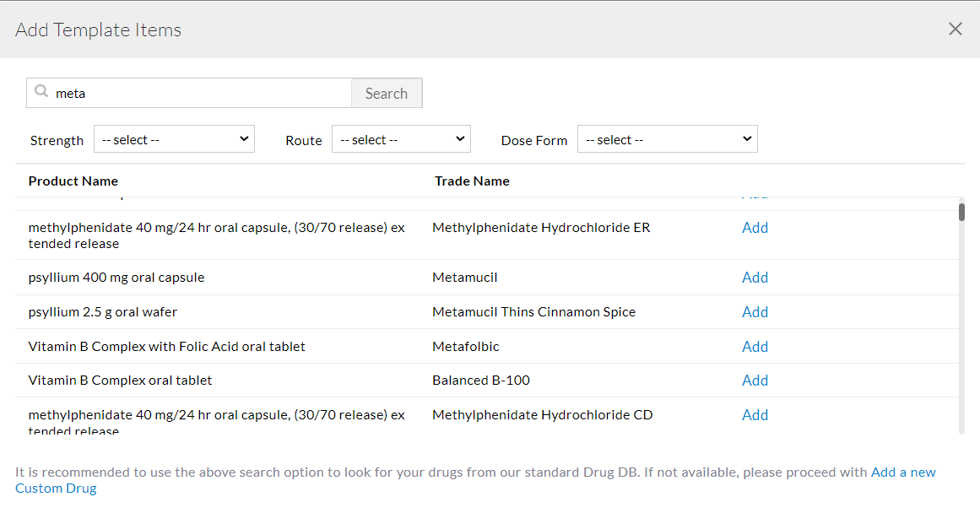The height and width of the screenshot is (513, 980).
Task: Click the Trade Name column header
Action: click(x=472, y=181)
